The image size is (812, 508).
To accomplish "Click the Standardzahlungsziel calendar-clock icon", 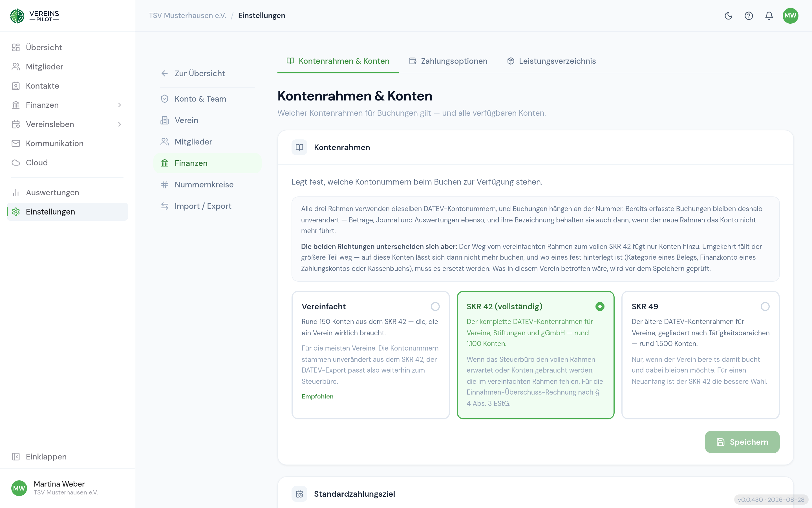I will click(x=299, y=494).
